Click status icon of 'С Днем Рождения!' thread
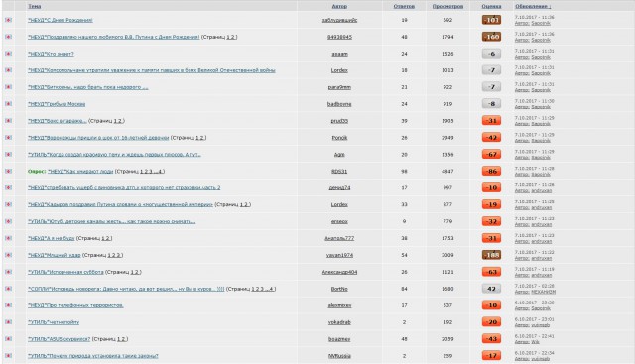Screen dimensions: 635x364 tap(8, 20)
